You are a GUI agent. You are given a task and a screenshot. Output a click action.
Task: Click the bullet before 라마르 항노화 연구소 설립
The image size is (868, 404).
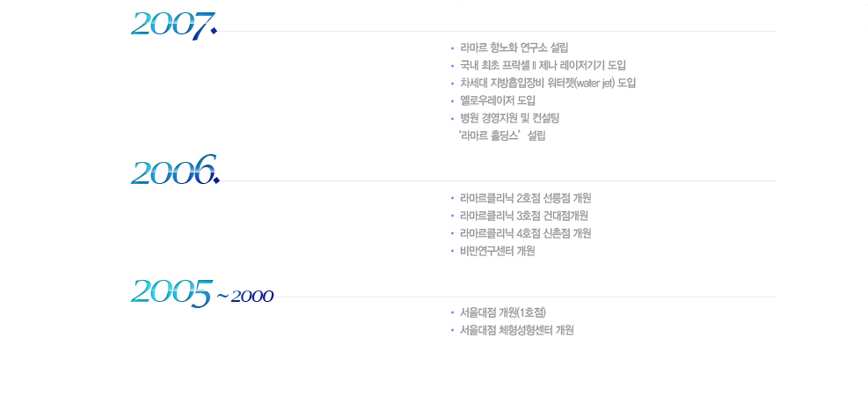point(451,48)
